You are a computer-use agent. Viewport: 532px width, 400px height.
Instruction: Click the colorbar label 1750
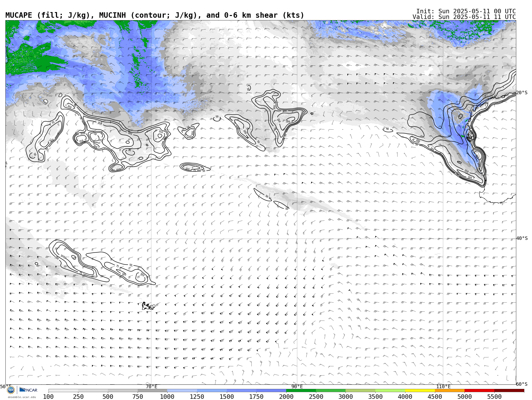[x=256, y=397]
